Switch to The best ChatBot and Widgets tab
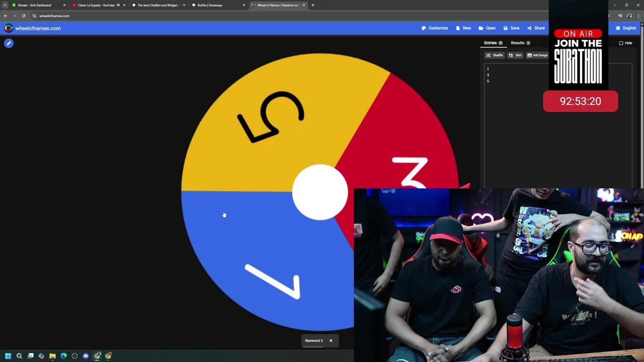This screenshot has height=362, width=644. click(x=158, y=5)
